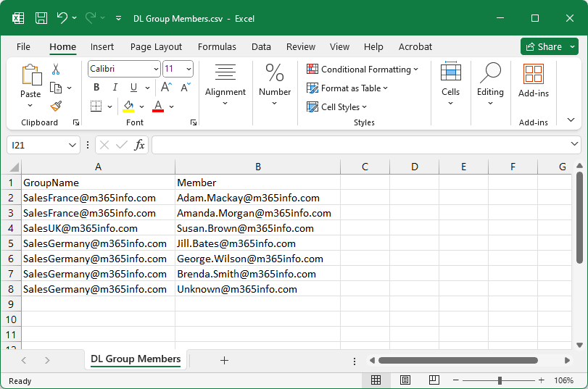Add a new sheet with plus
Viewport: 588px width, 389px height.
tap(224, 361)
